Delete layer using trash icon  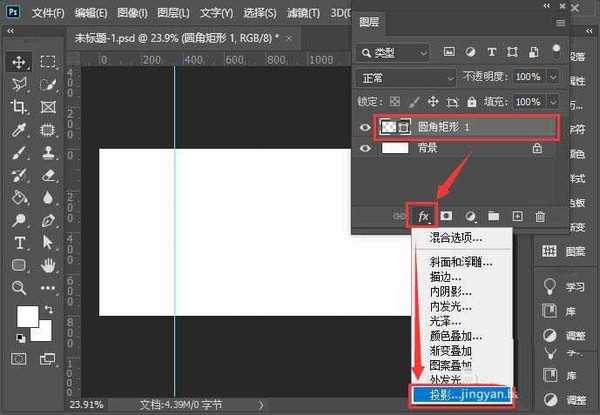point(540,215)
